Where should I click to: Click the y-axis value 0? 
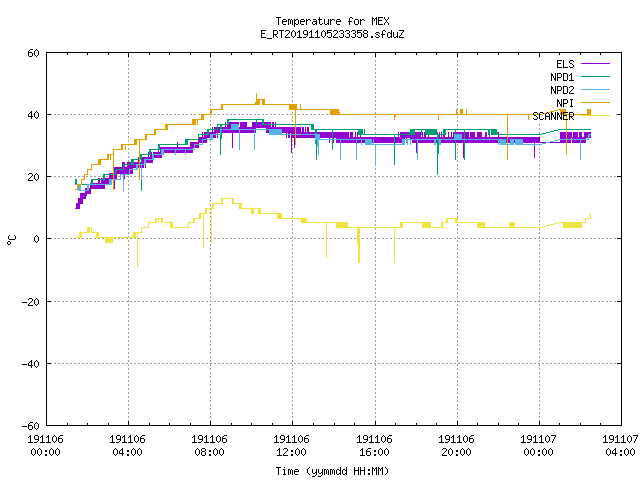point(37,239)
